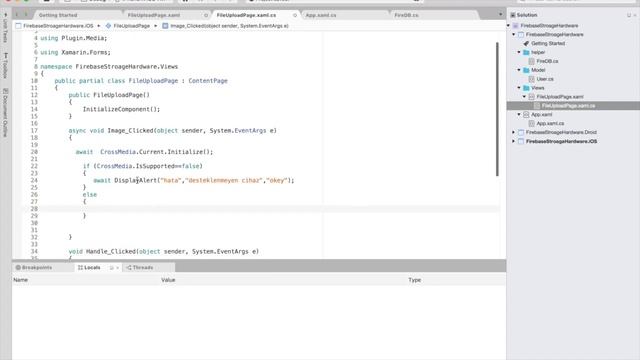Expand the FirebaseStroageHardware.iOS project
This screenshot has height=360, width=640.
click(514, 141)
